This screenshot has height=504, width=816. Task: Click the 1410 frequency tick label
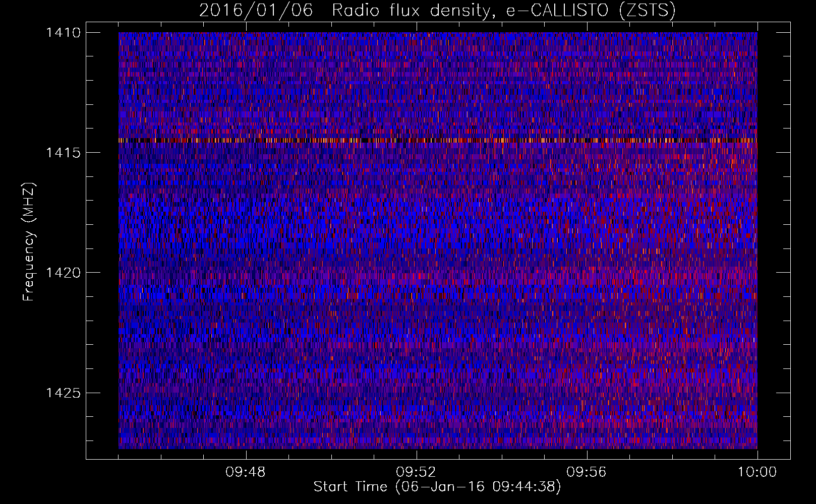coord(63,33)
